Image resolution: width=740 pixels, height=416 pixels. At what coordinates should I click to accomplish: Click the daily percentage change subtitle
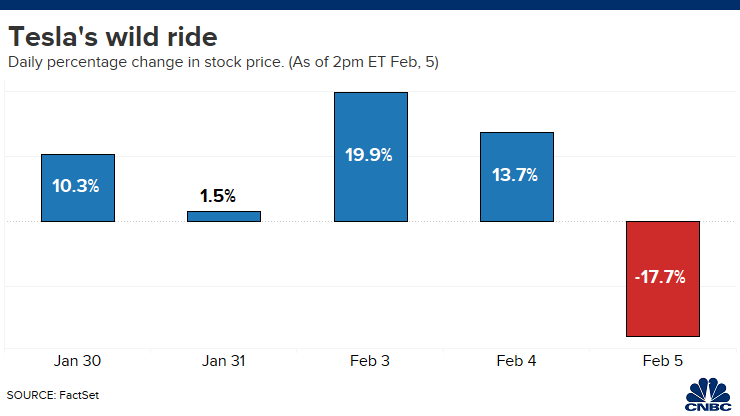coord(223,64)
